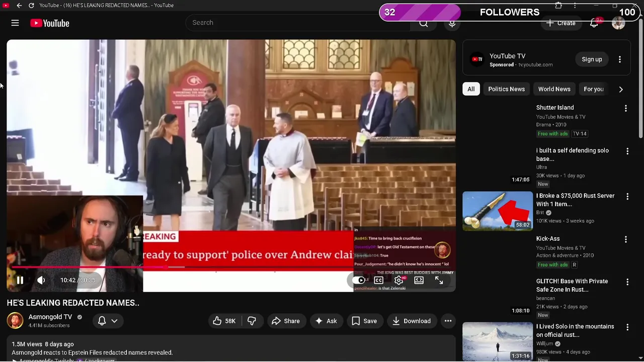
Task: Click Sign up for YouTube TV
Action: tap(592, 59)
